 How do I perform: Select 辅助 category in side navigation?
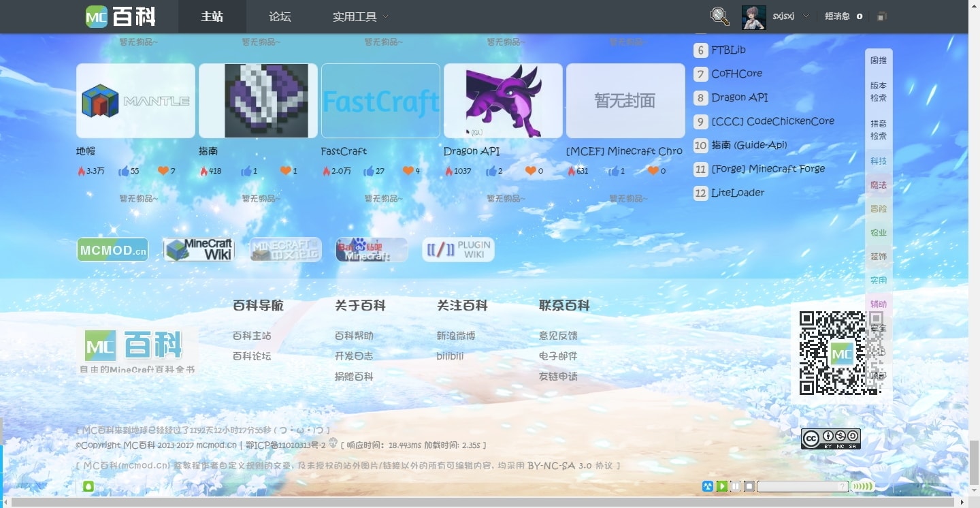[879, 304]
